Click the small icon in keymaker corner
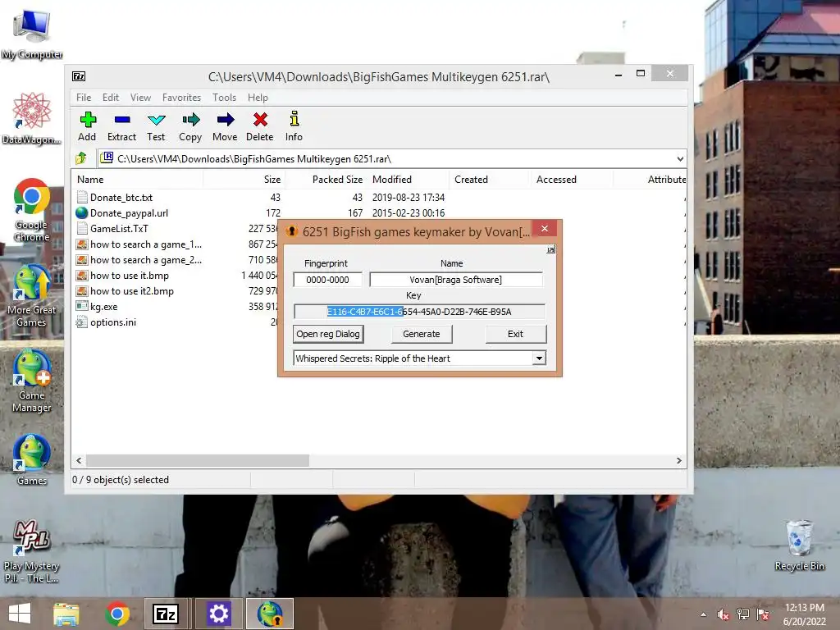The image size is (840, 630). point(550,249)
